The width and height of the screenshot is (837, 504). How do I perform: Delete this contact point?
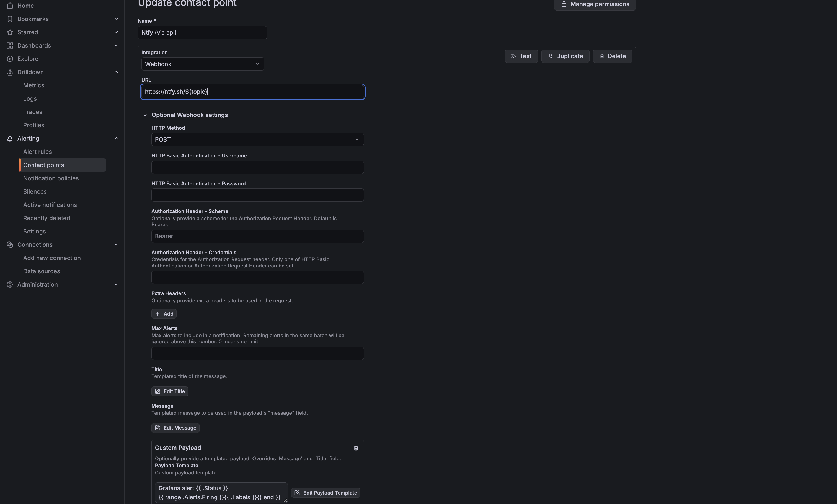[x=612, y=56]
